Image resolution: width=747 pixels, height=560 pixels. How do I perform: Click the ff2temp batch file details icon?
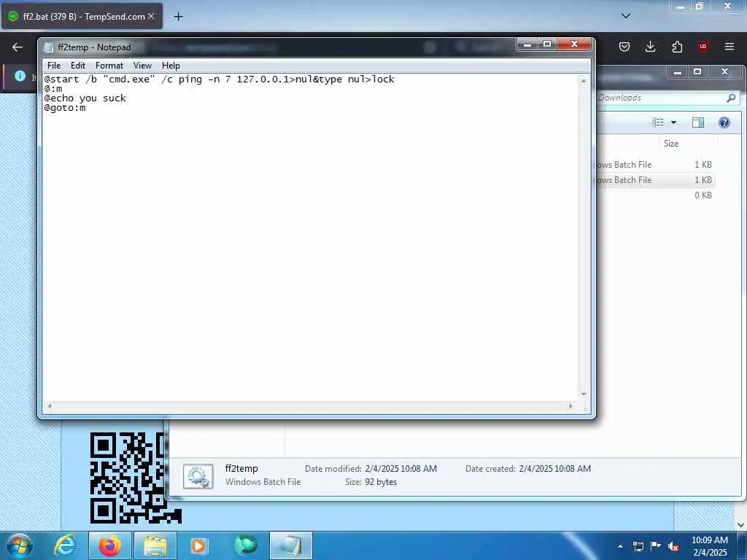(198, 476)
